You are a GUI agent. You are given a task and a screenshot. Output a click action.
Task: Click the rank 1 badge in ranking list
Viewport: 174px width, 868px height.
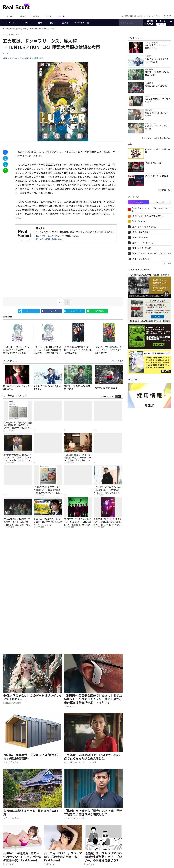coord(129,210)
